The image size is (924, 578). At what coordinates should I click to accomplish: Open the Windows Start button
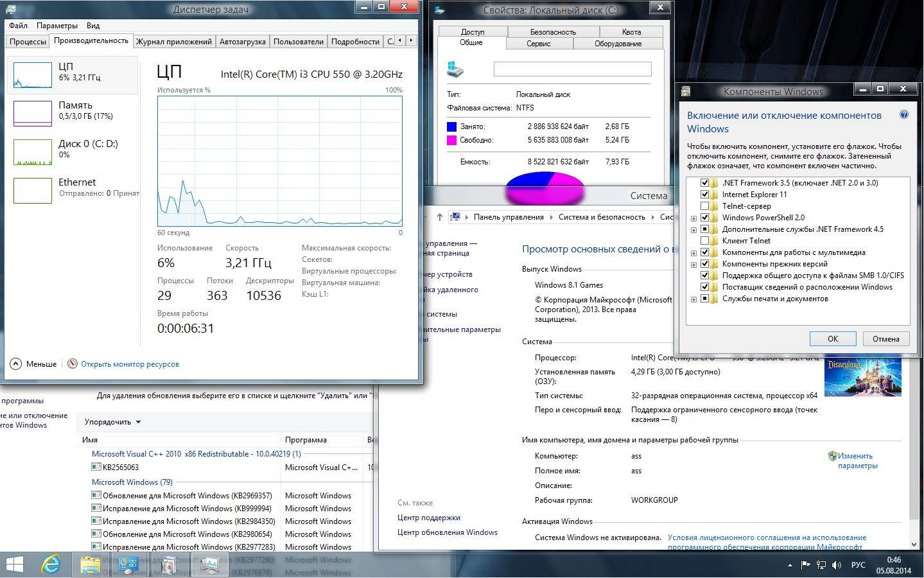click(13, 565)
